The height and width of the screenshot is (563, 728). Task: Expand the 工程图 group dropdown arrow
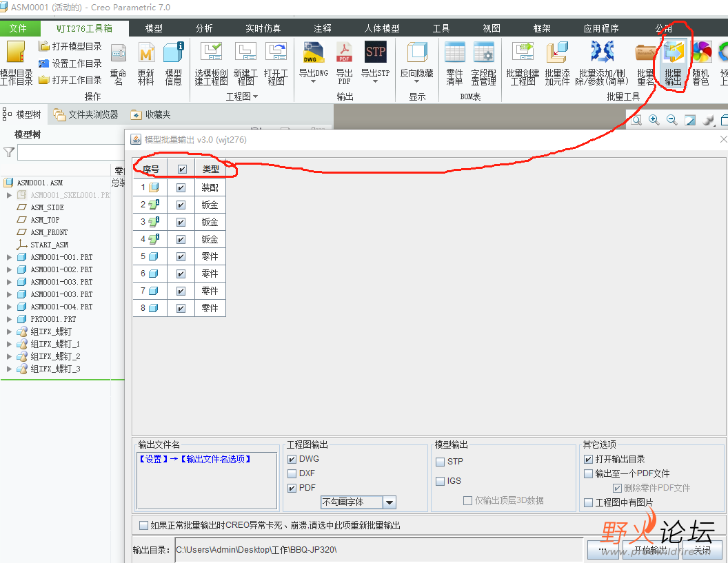click(x=255, y=96)
